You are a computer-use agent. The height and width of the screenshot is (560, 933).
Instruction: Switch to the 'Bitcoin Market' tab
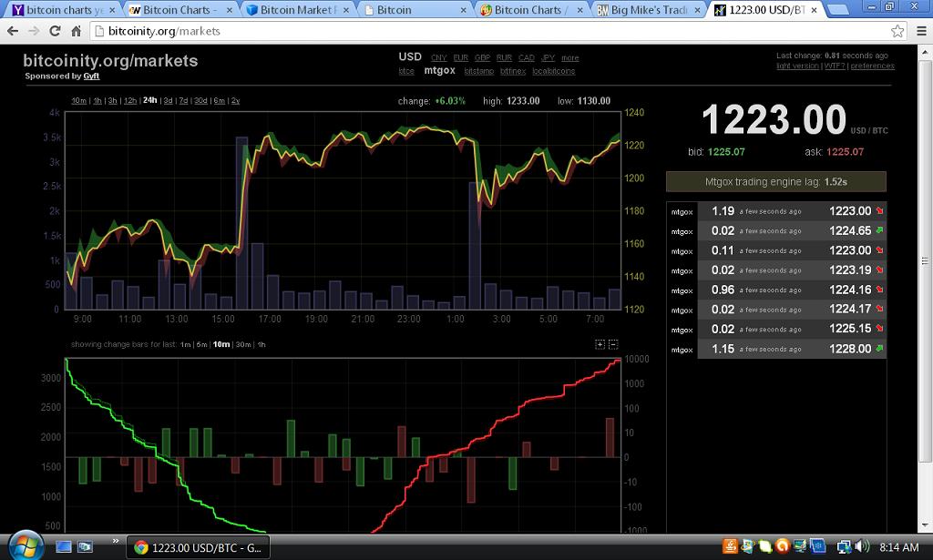pyautogui.click(x=296, y=10)
